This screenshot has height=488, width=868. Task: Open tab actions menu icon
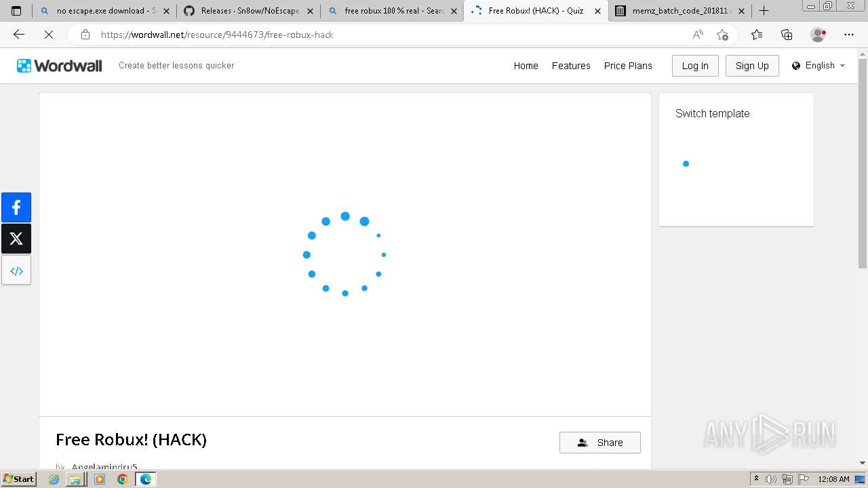(16, 11)
